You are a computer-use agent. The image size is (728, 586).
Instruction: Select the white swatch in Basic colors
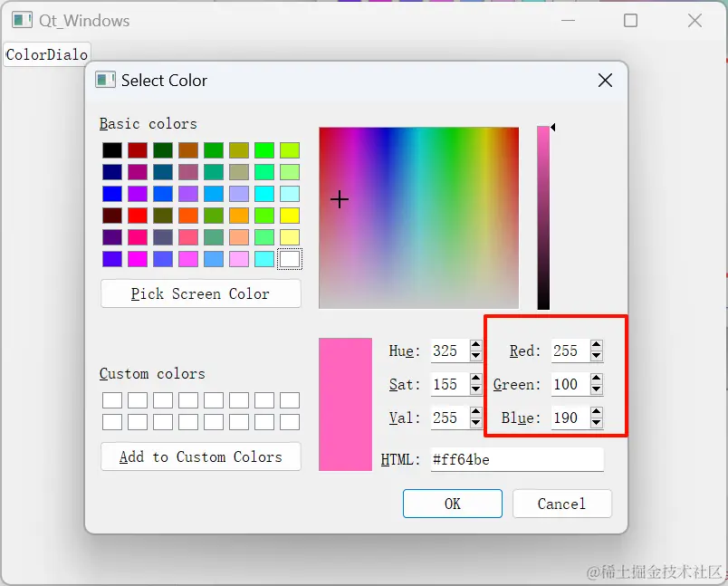(x=289, y=258)
